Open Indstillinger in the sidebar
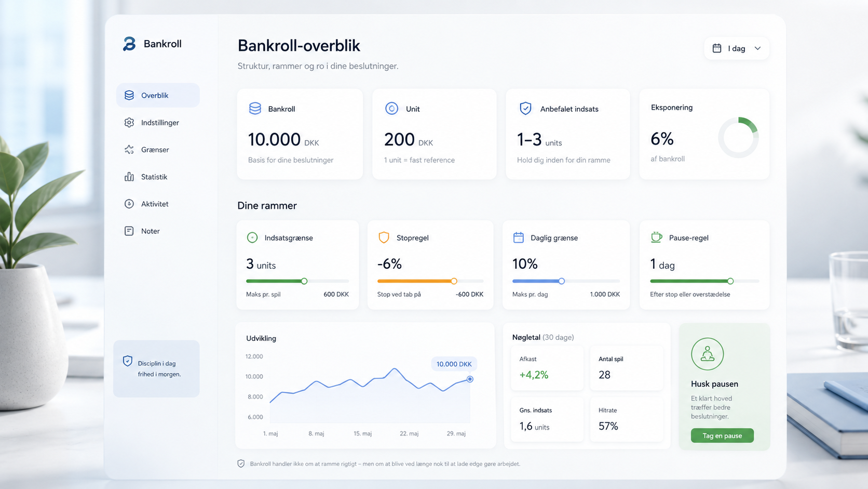Viewport: 868px width, 489px height. tap(158, 123)
